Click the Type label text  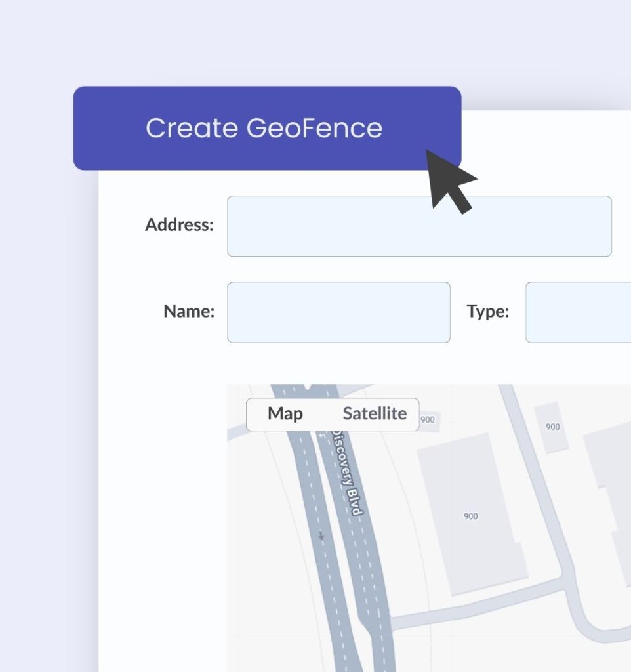click(x=487, y=312)
